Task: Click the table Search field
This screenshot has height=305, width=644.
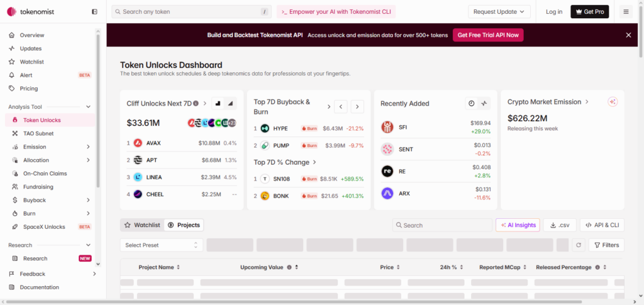Action: tap(442, 225)
